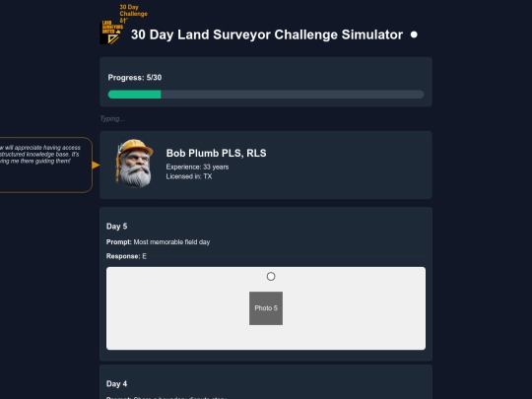The height and width of the screenshot is (399, 532).
Task: Click the 30 Day Land Surveyor Challenge Simulator title
Action: click(x=267, y=34)
